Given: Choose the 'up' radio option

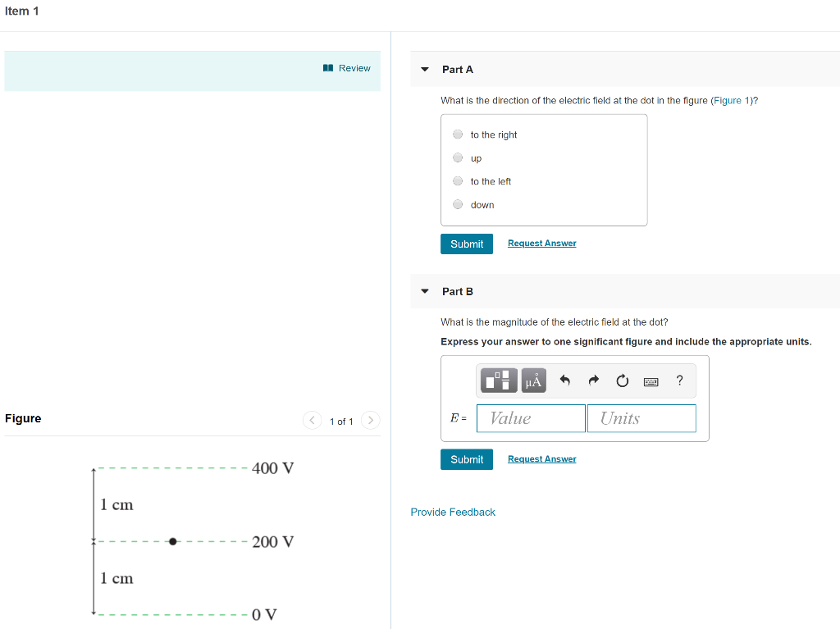Looking at the screenshot, I should [x=458, y=157].
